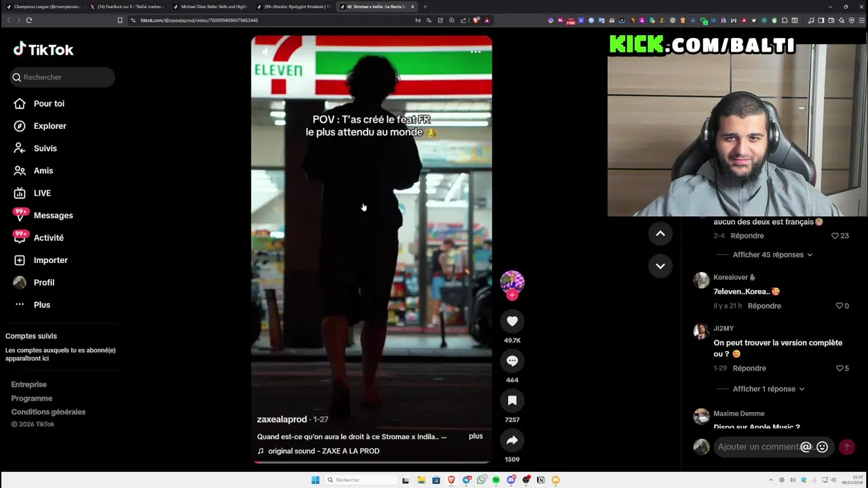Post comment with the red send arrow
Image resolution: width=868 pixels, height=488 pixels.
(x=846, y=447)
